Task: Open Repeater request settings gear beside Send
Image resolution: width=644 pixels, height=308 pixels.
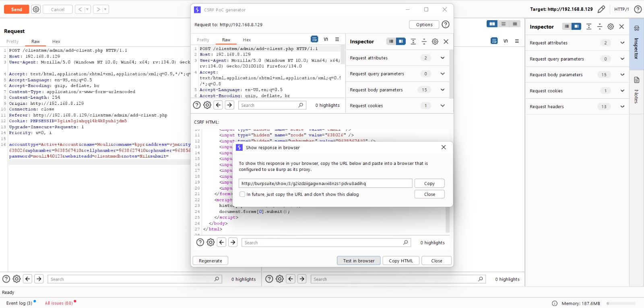Action: (36, 9)
